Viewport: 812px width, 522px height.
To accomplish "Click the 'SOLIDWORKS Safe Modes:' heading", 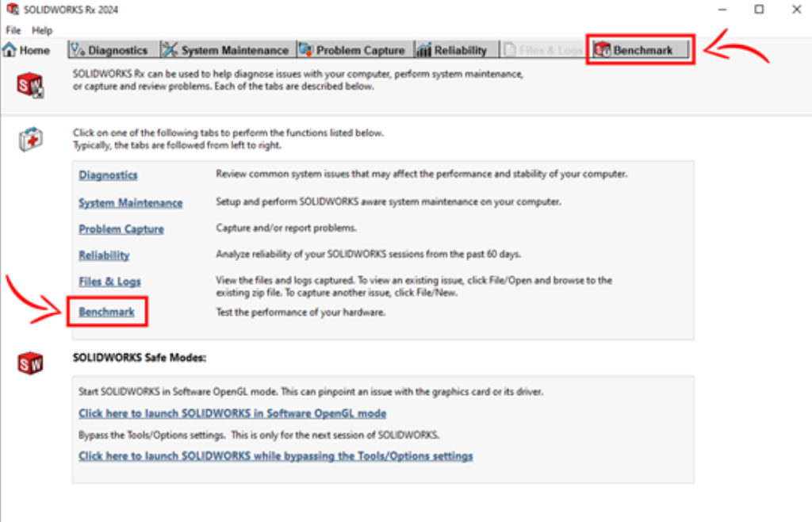I will pyautogui.click(x=140, y=357).
